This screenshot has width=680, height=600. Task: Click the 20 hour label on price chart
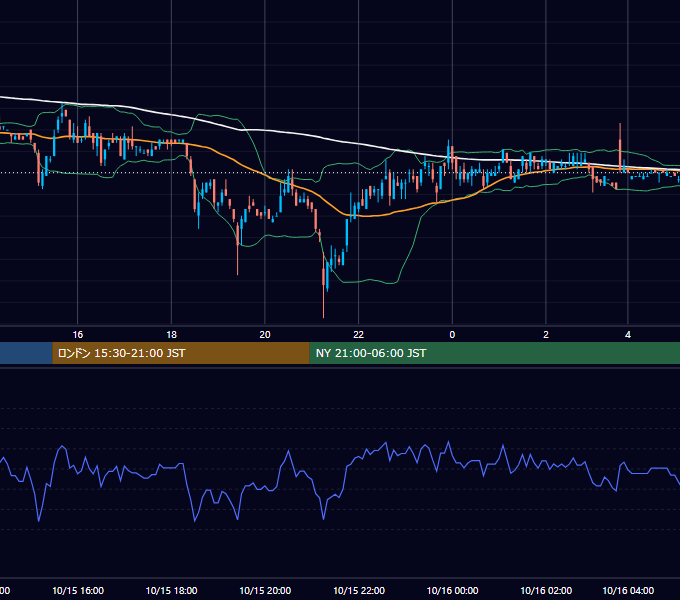click(265, 335)
